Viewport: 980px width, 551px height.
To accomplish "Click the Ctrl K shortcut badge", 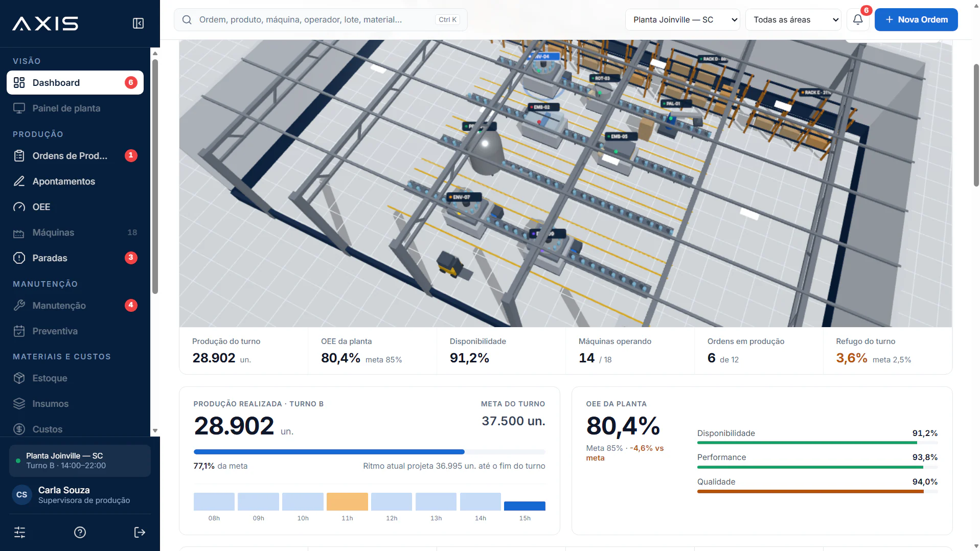I will pos(448,20).
